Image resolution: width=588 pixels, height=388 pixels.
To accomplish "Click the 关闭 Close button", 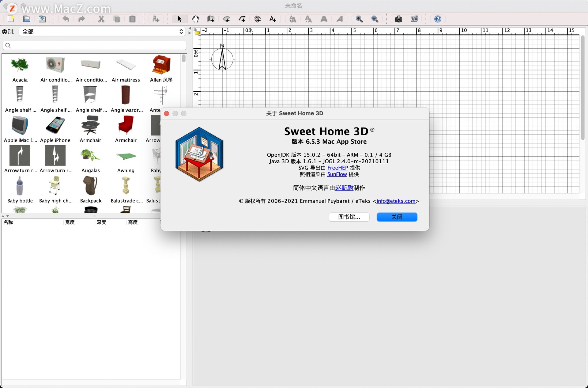I will (x=397, y=216).
